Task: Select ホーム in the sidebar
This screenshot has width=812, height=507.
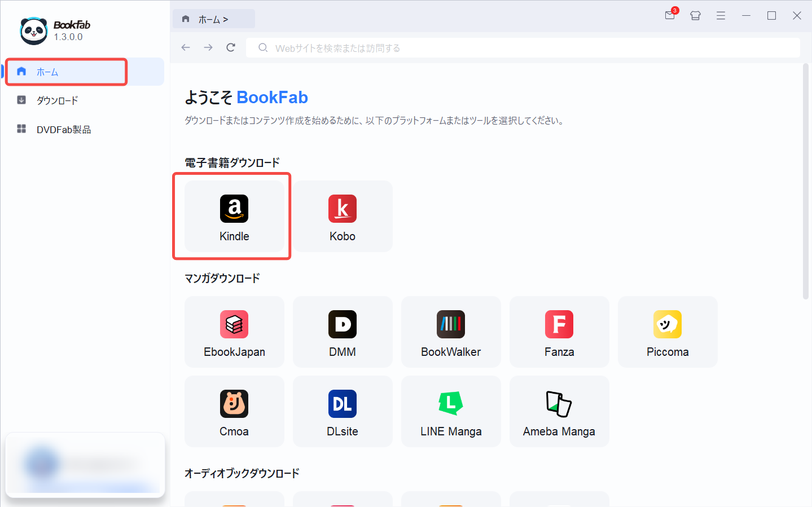Action: (84, 72)
